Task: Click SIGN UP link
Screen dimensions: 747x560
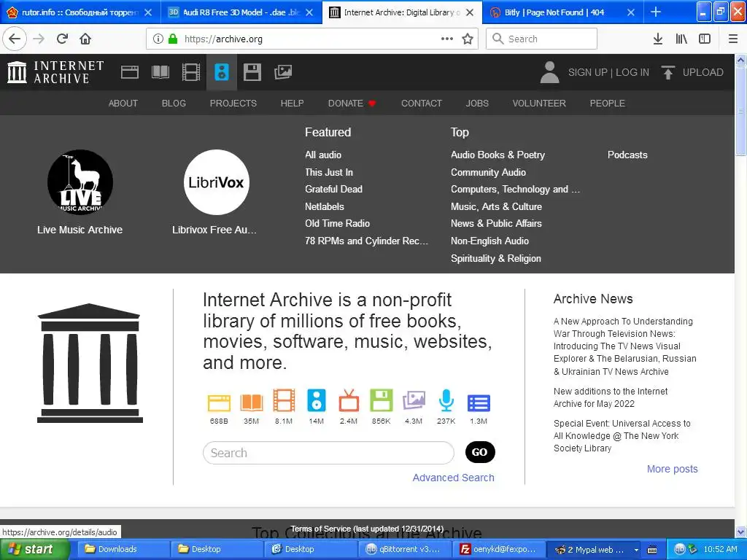Action: point(587,72)
